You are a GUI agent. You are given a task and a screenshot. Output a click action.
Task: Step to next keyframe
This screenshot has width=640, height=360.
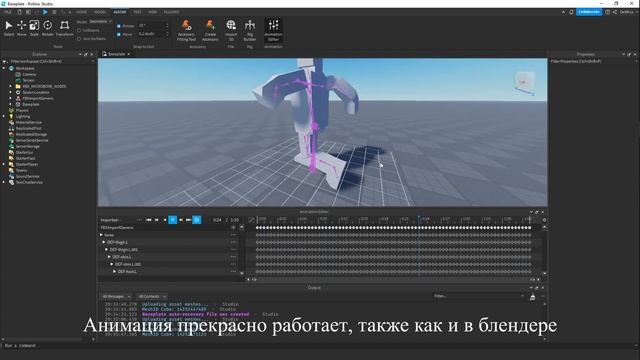point(181,220)
